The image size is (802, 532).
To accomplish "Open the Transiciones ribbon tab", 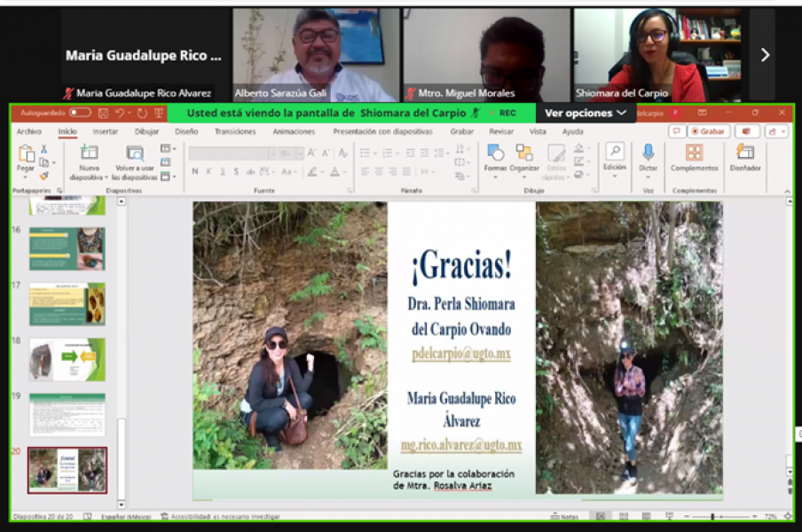I will [235, 131].
